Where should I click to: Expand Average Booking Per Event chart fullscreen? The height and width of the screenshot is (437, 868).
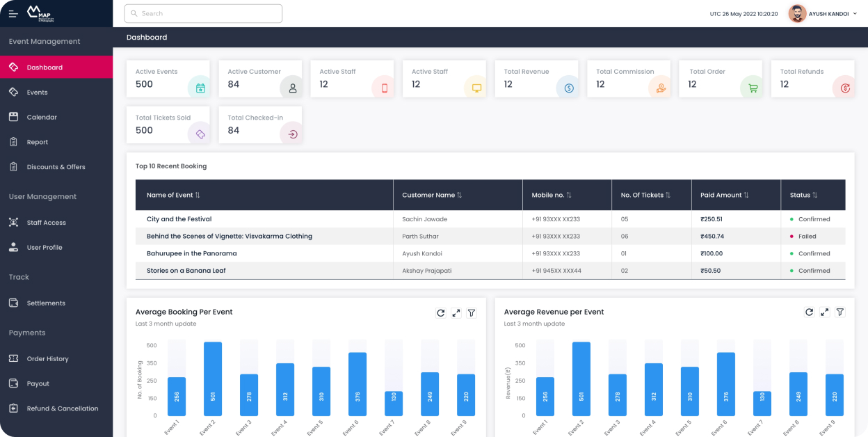456,313
